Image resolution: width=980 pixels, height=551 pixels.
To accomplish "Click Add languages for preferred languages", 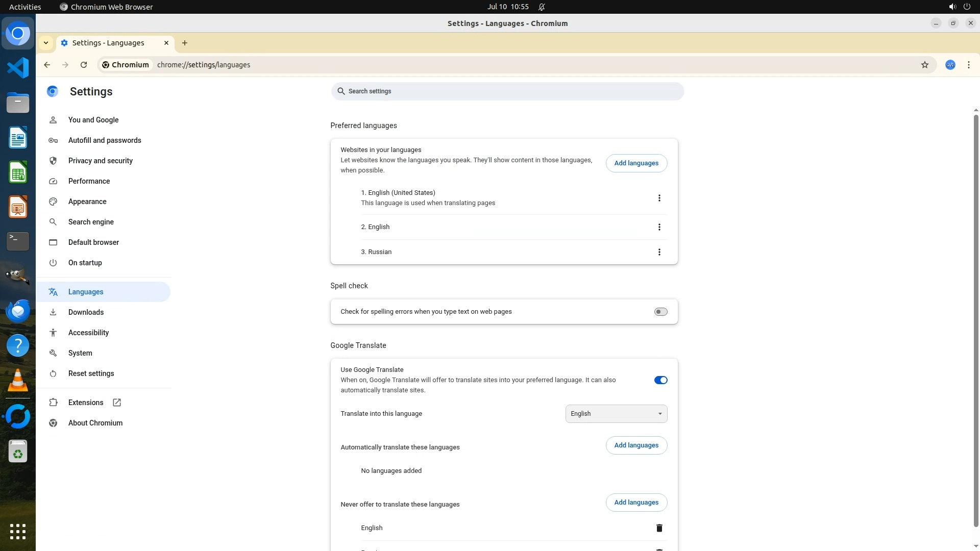I will (636, 163).
